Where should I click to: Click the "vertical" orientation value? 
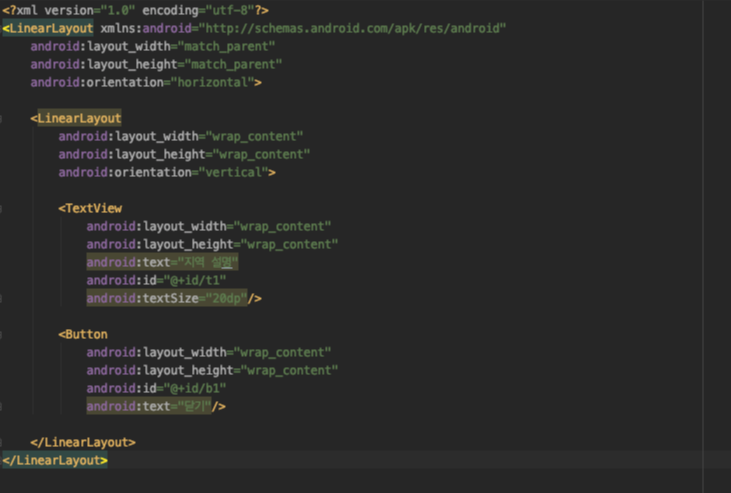click(x=233, y=173)
